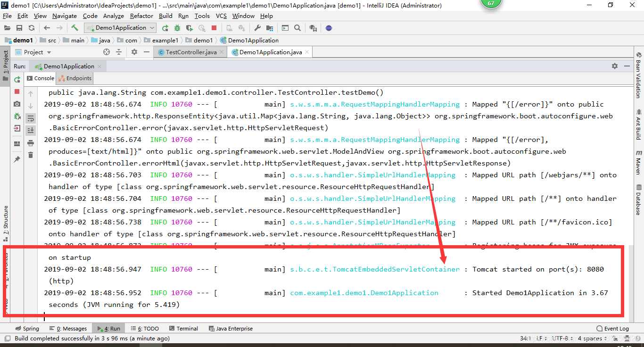This screenshot has width=644, height=347.
Task: Click the Synchronize refresh icon in toolbar
Action: click(x=32, y=28)
